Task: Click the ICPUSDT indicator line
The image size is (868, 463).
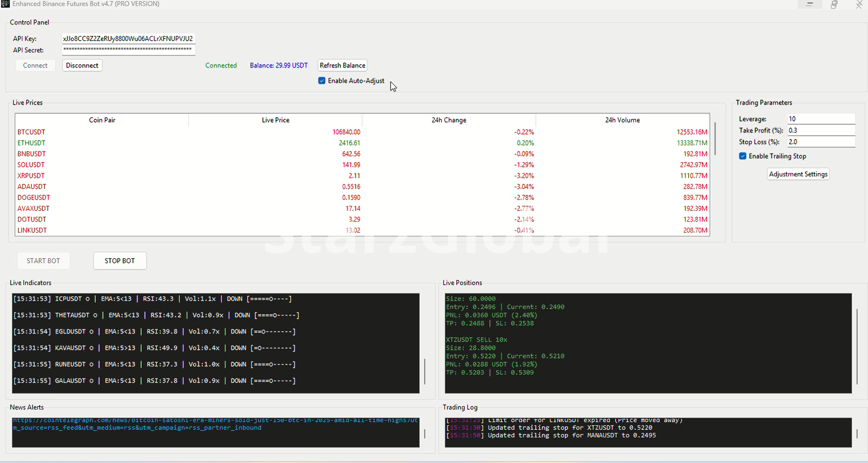Action: pyautogui.click(x=152, y=299)
